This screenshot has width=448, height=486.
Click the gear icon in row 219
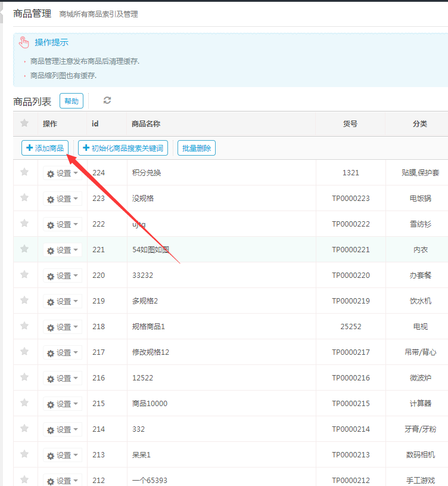point(51,302)
